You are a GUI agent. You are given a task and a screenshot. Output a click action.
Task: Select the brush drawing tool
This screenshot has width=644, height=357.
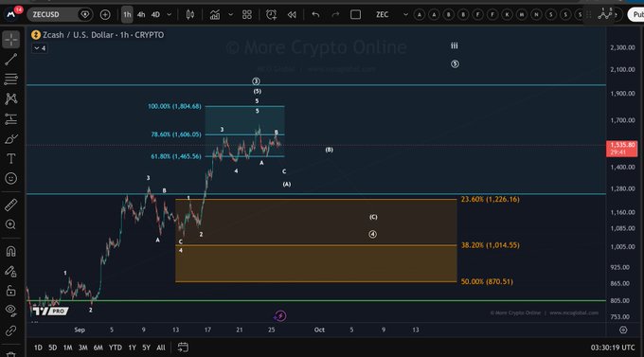(11, 139)
